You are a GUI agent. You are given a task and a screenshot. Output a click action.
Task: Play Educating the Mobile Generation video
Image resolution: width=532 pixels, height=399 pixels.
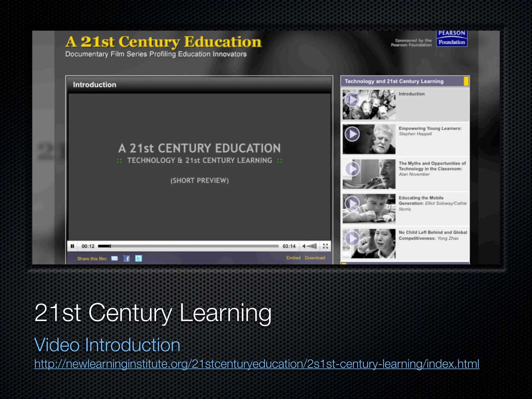[352, 203]
